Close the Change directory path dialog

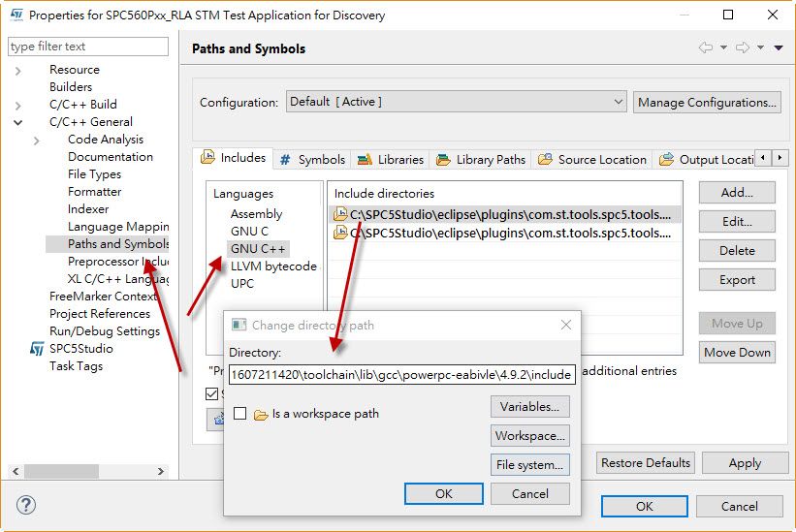pyautogui.click(x=566, y=325)
